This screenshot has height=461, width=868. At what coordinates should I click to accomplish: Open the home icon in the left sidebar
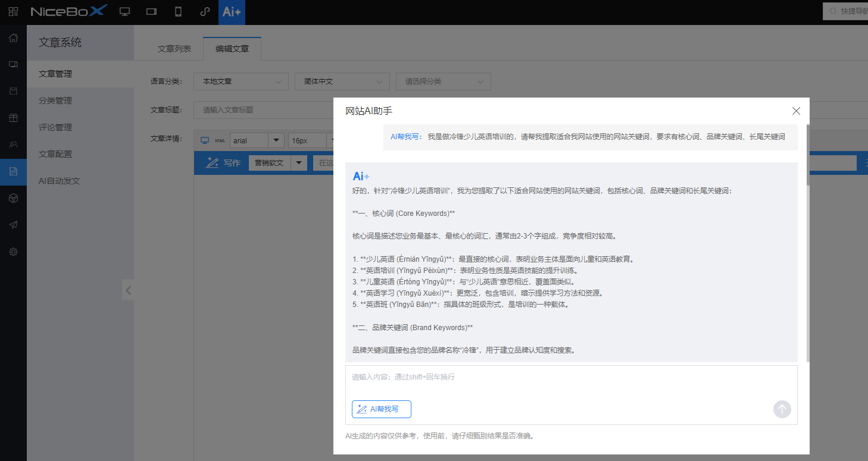(13, 38)
